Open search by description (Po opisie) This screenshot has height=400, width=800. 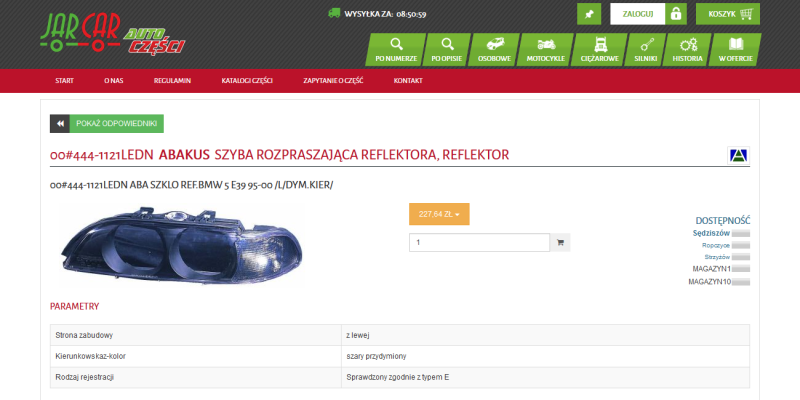click(x=446, y=50)
